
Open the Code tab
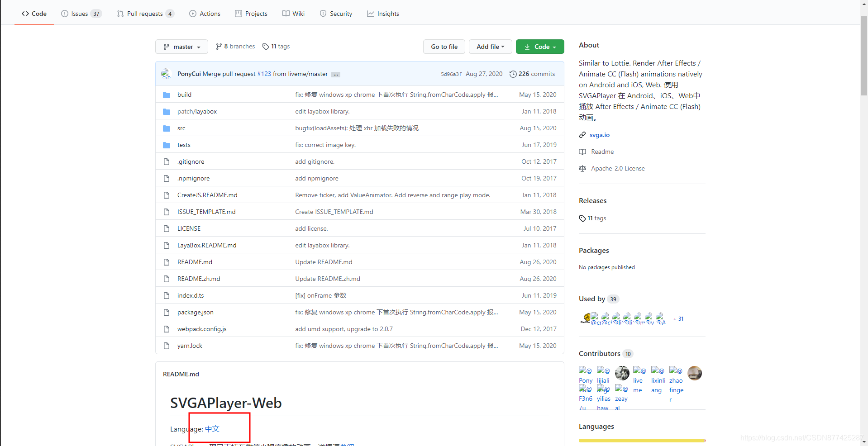pos(34,14)
